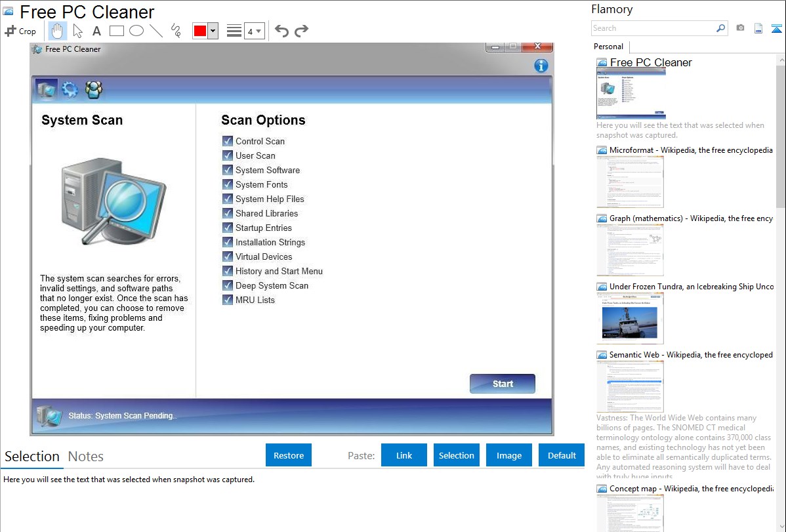786x532 pixels.
Task: Uncheck History and Start Menu
Action: (228, 271)
